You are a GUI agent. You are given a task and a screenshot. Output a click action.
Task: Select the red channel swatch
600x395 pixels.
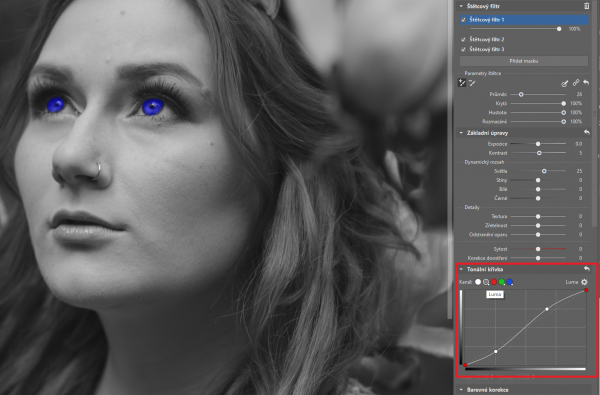pos(494,282)
